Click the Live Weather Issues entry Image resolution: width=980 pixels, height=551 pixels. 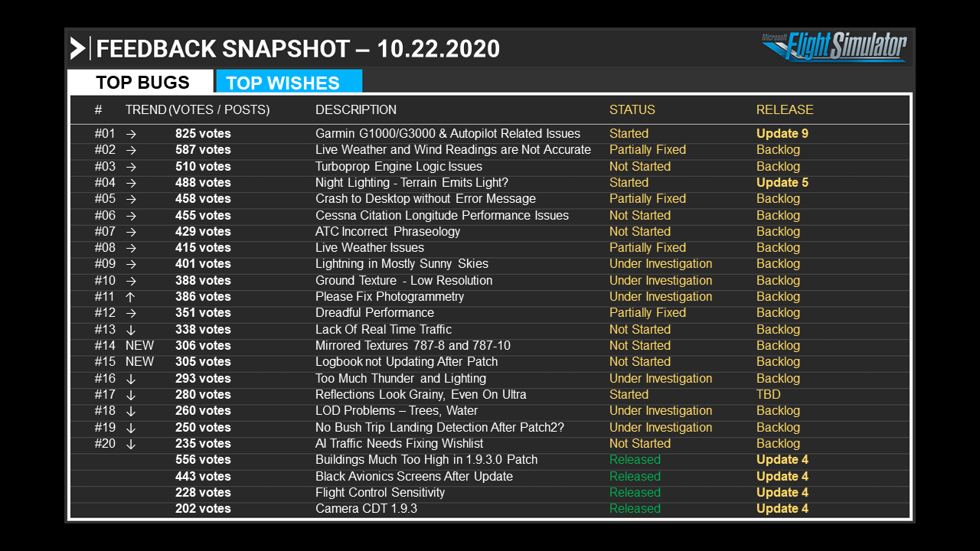click(x=370, y=247)
